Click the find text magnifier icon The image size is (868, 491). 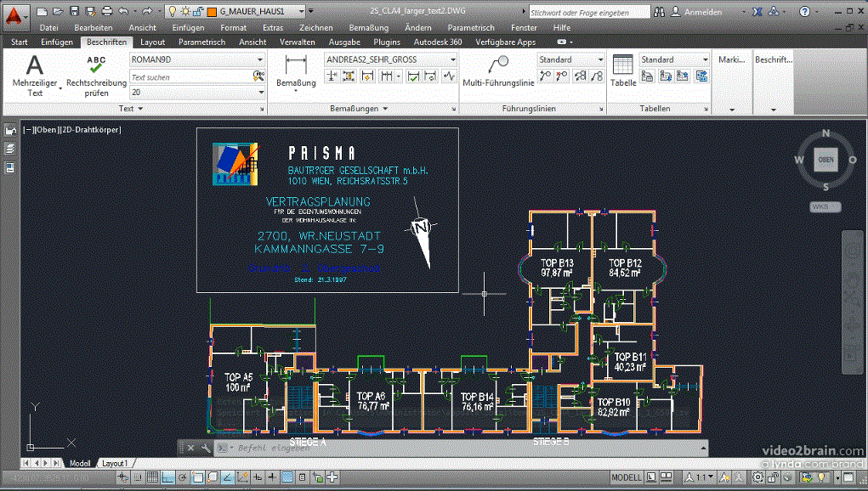pos(258,76)
